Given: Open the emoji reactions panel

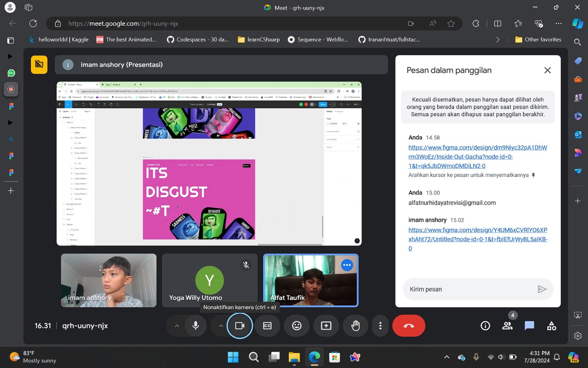Looking at the screenshot, I should point(297,325).
